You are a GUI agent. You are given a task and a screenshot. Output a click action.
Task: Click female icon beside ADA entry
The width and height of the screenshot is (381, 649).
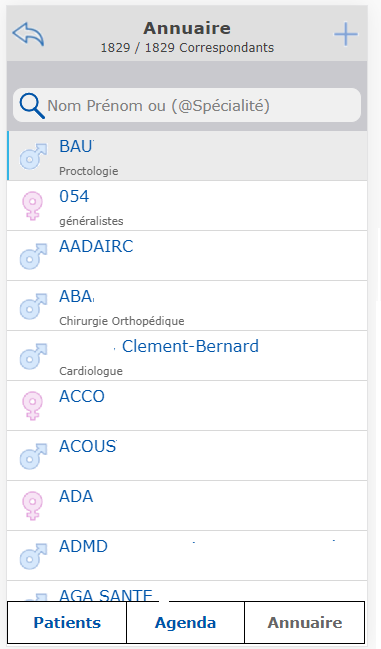click(32, 506)
